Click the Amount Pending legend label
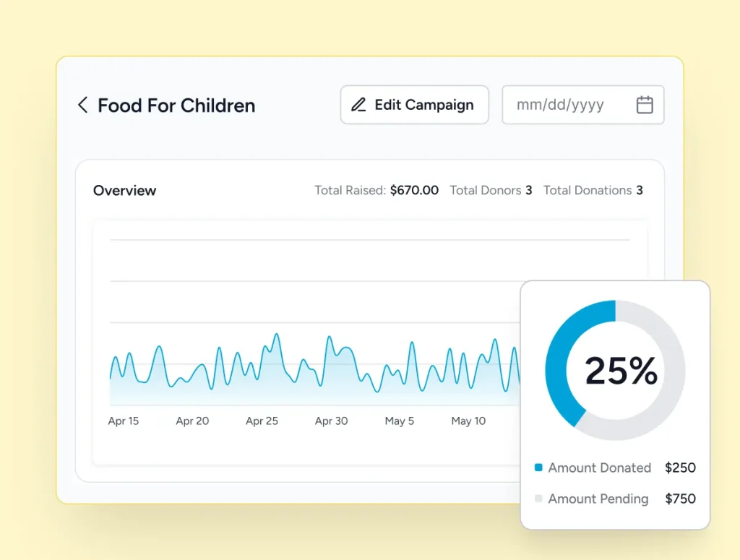 click(x=598, y=499)
